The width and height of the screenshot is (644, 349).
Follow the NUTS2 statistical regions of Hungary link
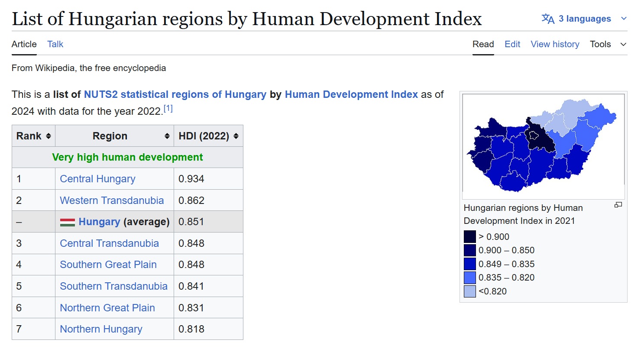175,94
